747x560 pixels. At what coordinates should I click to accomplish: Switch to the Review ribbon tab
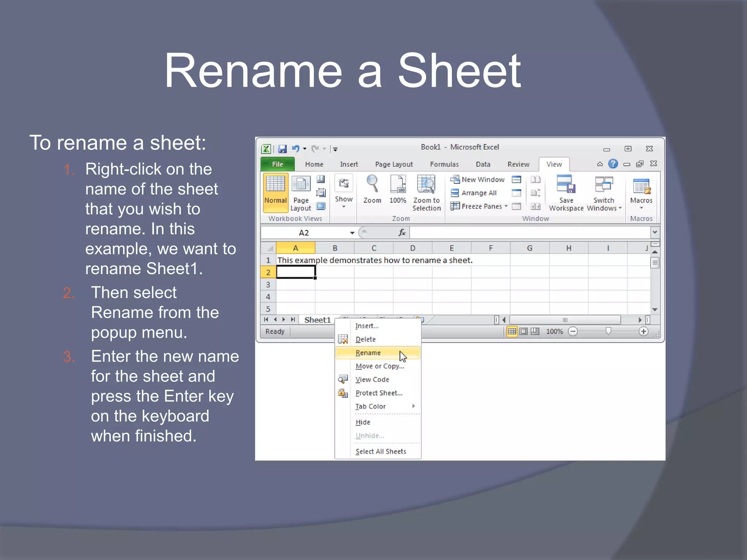(518, 164)
